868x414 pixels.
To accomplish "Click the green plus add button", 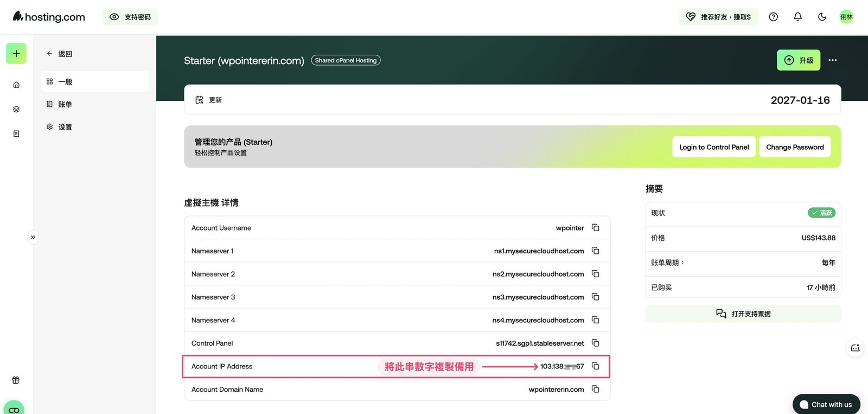I will tap(16, 54).
